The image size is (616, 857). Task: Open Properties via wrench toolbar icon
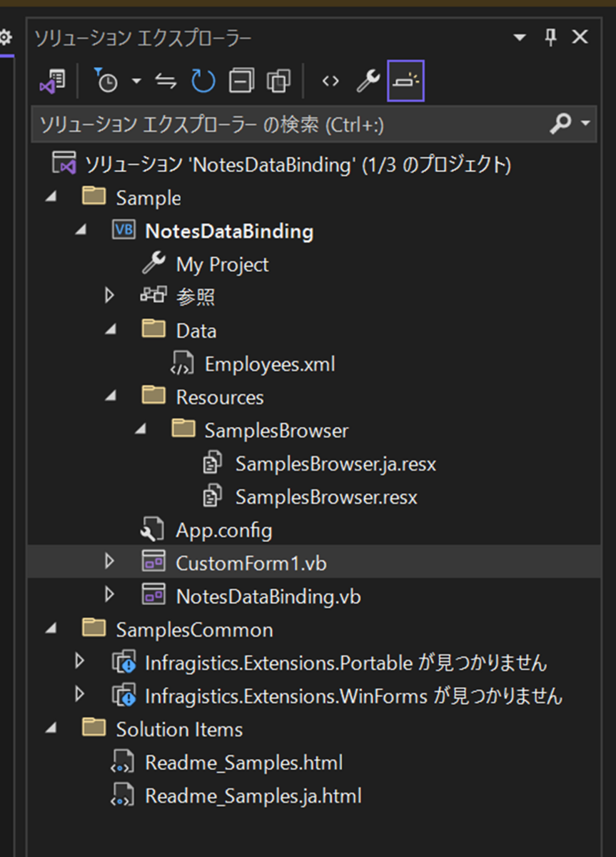368,81
